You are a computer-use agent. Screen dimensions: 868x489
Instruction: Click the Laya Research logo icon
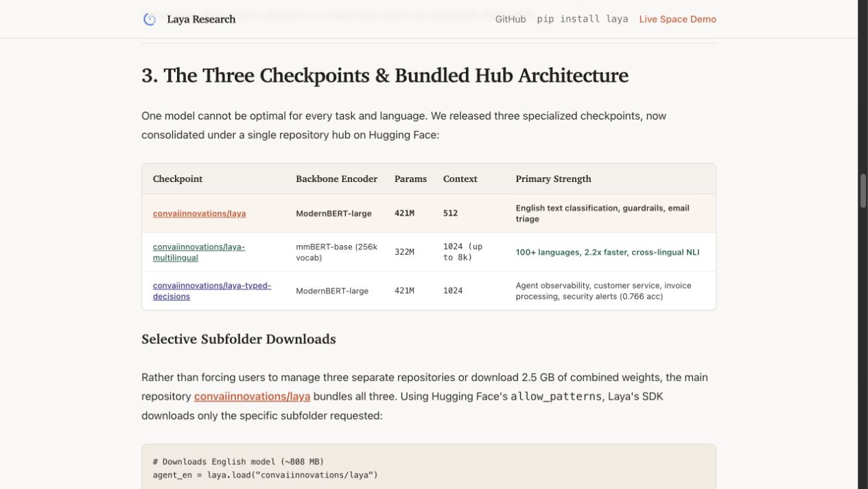[150, 19]
